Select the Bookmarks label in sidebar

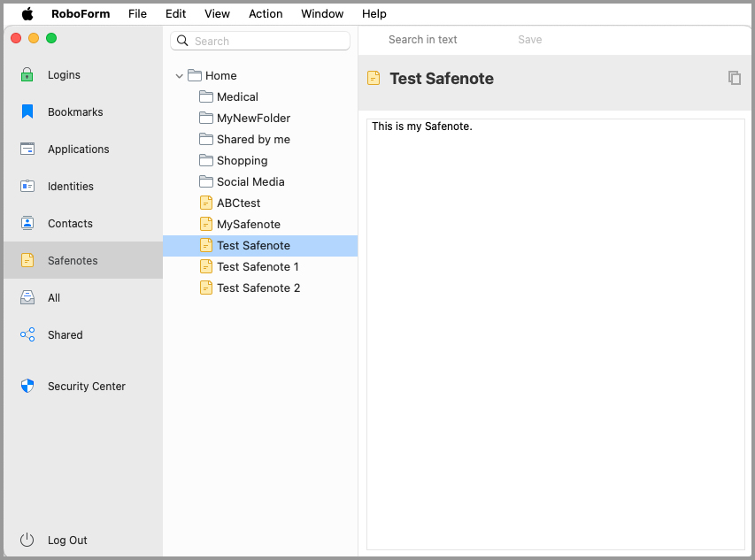(x=75, y=112)
